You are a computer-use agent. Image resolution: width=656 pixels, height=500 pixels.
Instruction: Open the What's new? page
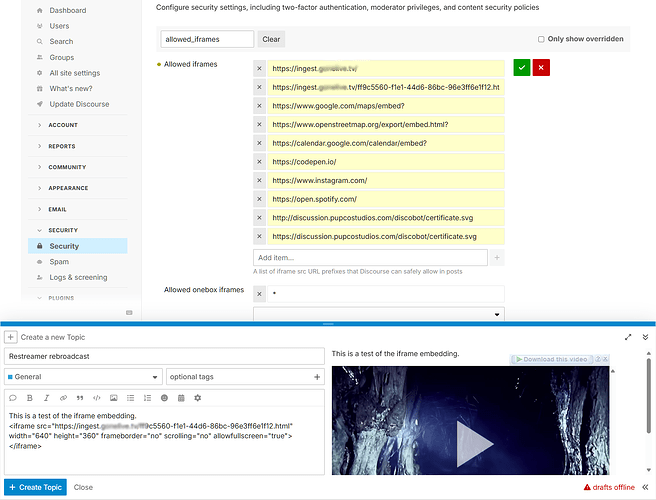pos(71,88)
